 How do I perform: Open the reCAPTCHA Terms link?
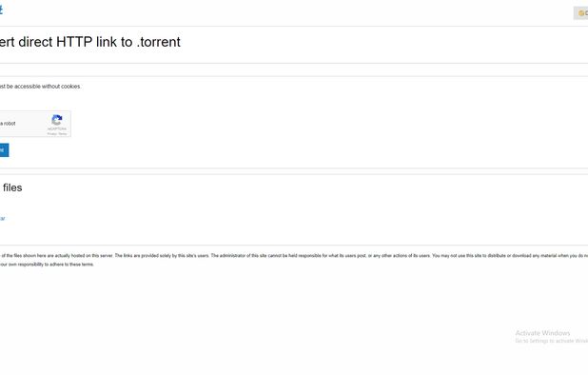pyautogui.click(x=63, y=134)
